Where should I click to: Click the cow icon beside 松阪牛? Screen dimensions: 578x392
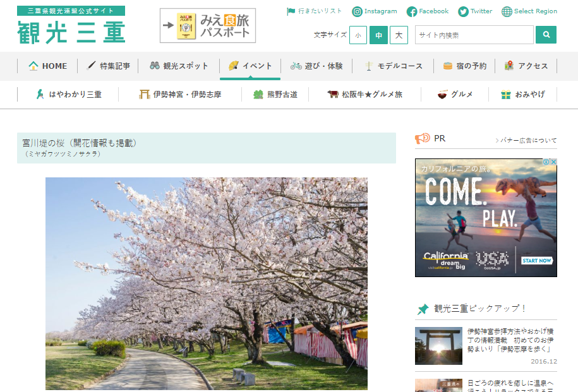[x=333, y=94]
